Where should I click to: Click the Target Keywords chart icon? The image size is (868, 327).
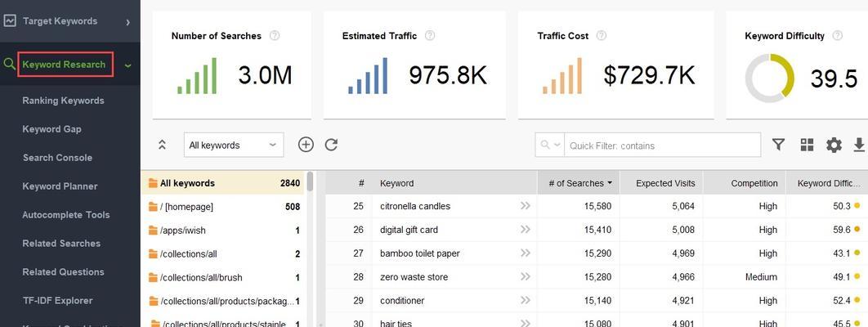pyautogui.click(x=10, y=21)
